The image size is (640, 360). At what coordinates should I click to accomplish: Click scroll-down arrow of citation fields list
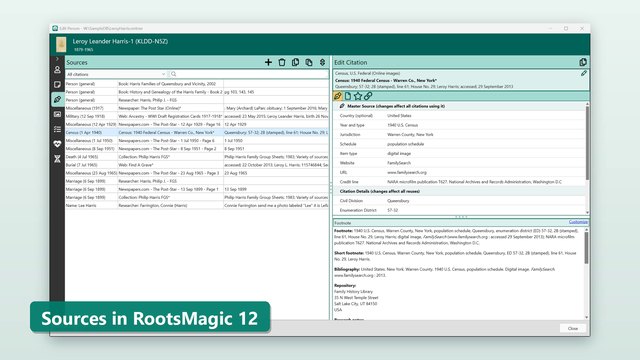(x=587, y=212)
